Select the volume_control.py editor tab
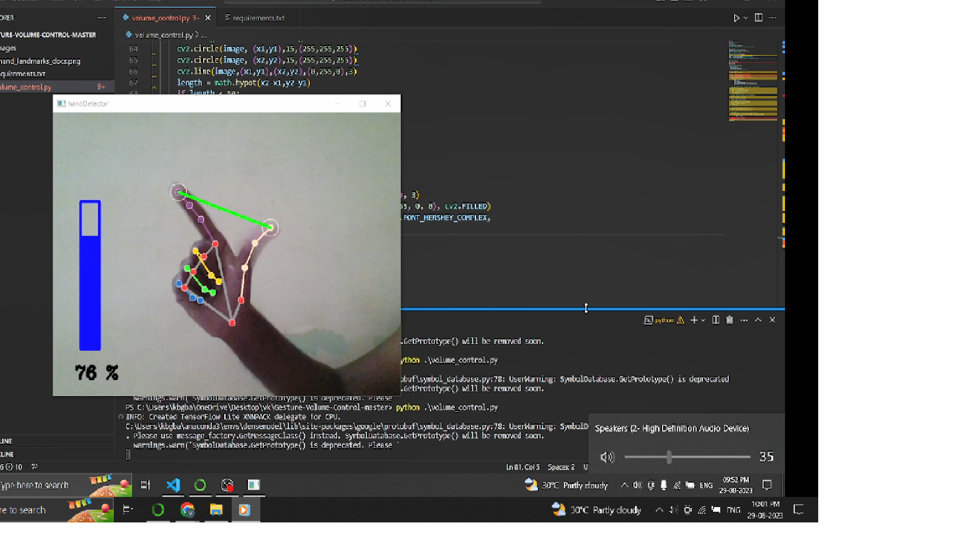This screenshot has height=551, width=980. coord(160,18)
